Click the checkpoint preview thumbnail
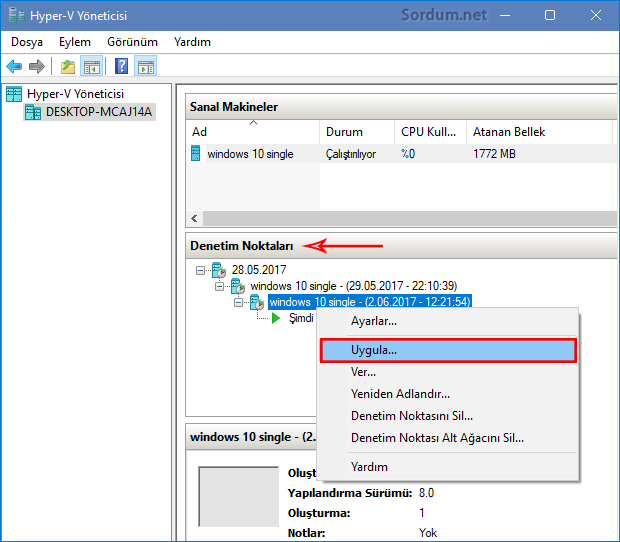The width and height of the screenshot is (620, 542). pos(238,497)
